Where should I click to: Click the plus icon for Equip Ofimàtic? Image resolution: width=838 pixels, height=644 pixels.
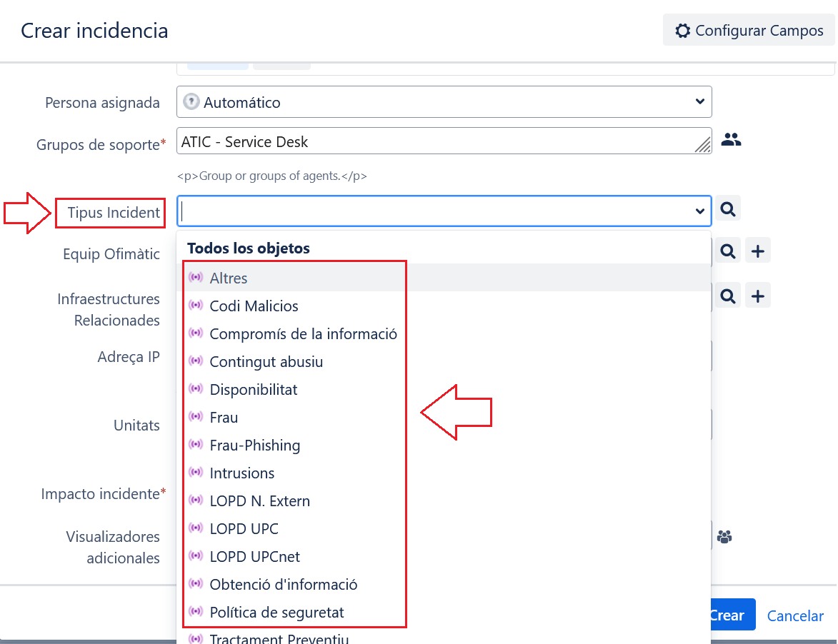click(758, 251)
